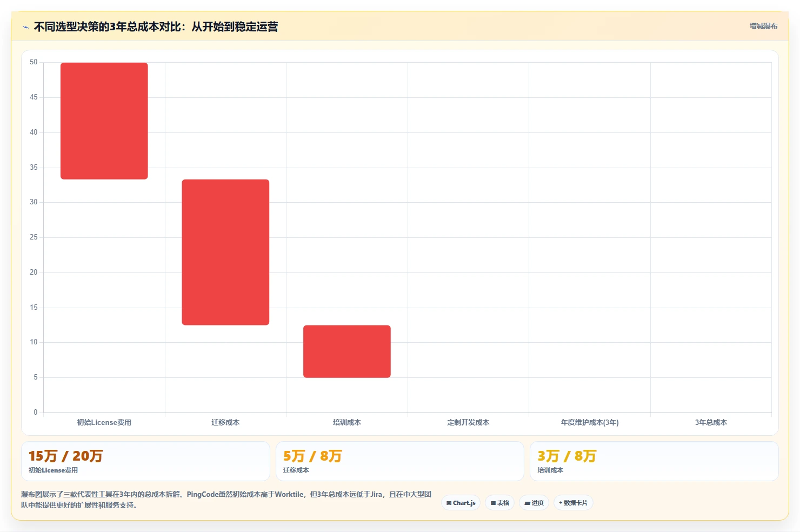Click the 增减瀑布 tag in the header
This screenshot has width=800, height=532.
[x=763, y=26]
